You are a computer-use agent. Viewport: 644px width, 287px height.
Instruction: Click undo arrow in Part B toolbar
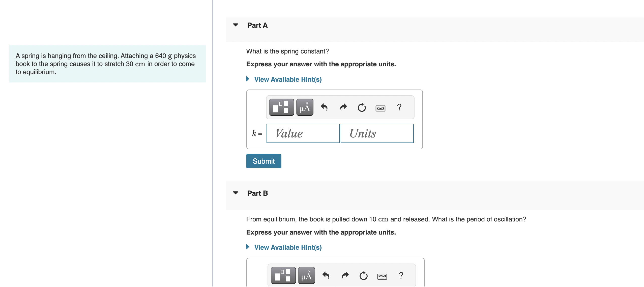326,275
